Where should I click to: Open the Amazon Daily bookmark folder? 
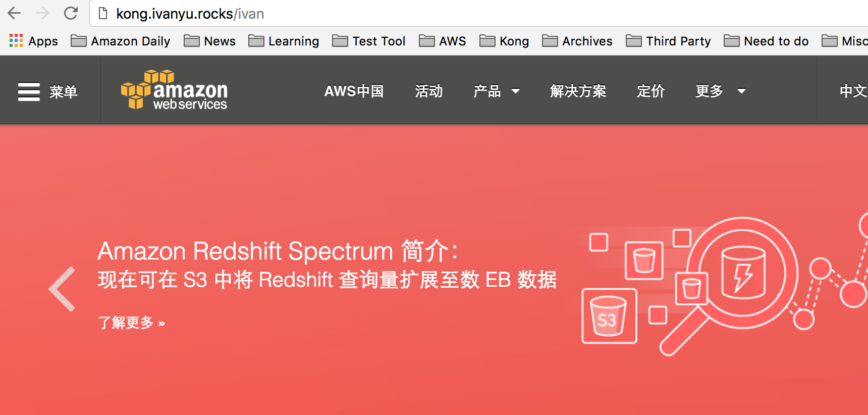pos(121,41)
